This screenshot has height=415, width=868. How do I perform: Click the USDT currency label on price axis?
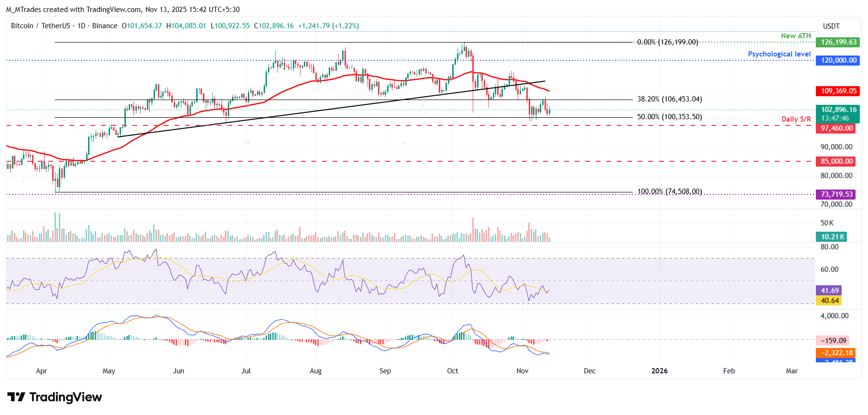(831, 26)
